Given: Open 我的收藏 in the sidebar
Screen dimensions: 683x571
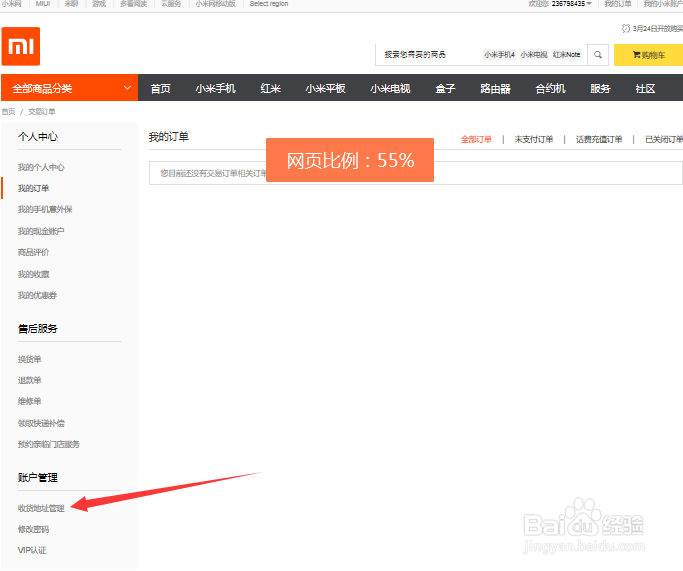Looking at the screenshot, I should tap(33, 274).
